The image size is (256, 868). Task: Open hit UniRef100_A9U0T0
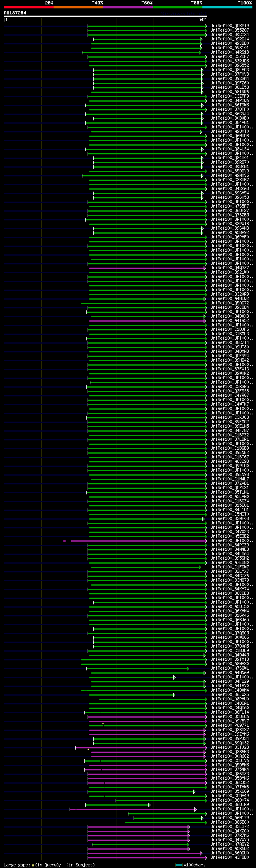click(x=230, y=131)
